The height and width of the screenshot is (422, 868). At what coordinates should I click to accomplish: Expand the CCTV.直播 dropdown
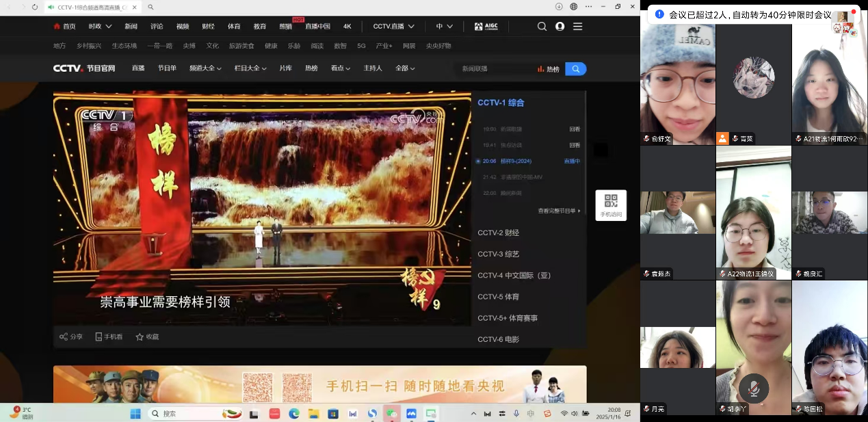click(393, 27)
